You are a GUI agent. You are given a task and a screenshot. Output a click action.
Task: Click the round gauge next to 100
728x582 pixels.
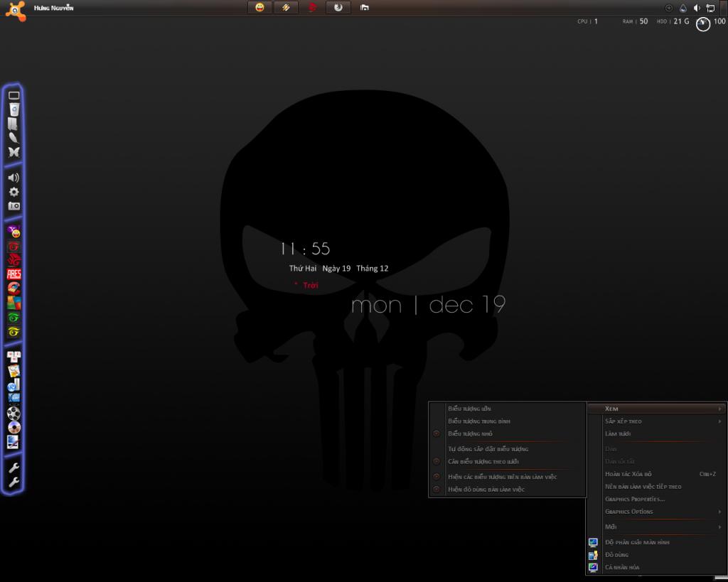(703, 24)
